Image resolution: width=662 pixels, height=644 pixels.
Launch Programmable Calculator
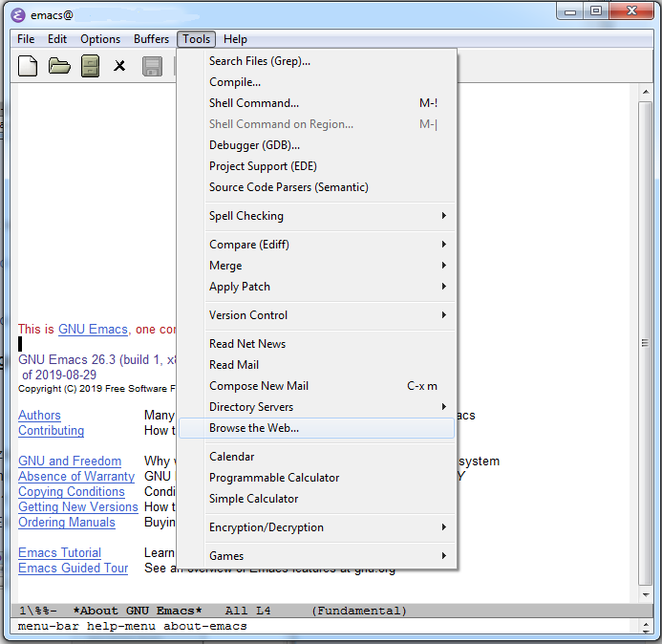coord(316,478)
